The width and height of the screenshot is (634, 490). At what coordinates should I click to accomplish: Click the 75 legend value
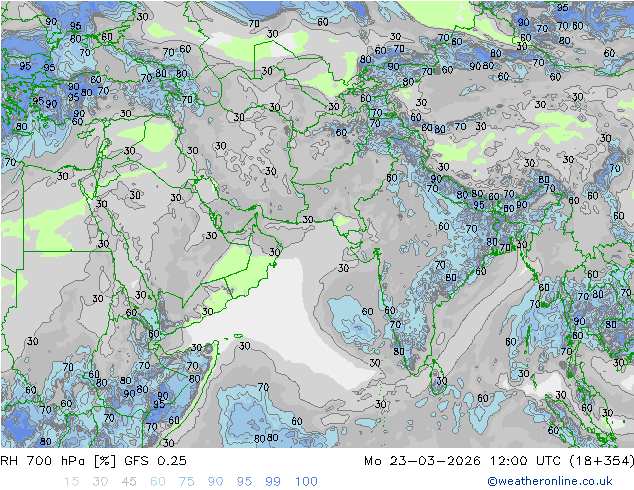186,482
